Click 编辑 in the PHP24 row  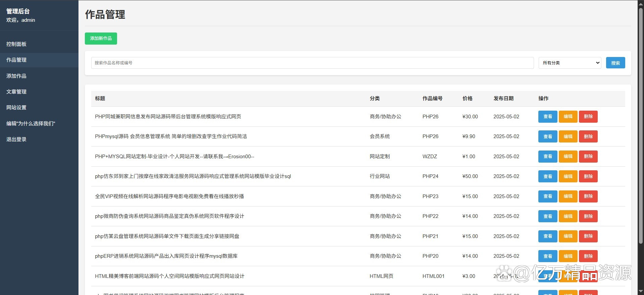point(568,176)
